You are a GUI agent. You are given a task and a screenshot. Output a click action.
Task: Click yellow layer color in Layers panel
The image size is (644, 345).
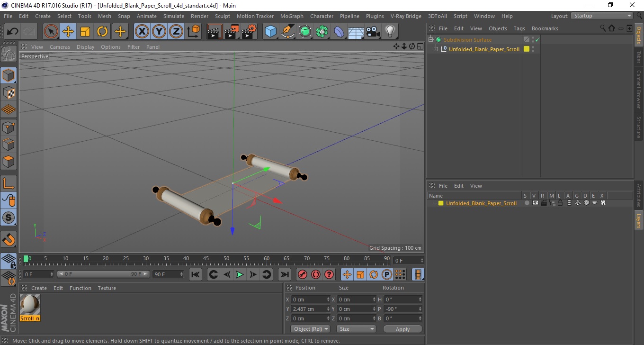pyautogui.click(x=441, y=203)
